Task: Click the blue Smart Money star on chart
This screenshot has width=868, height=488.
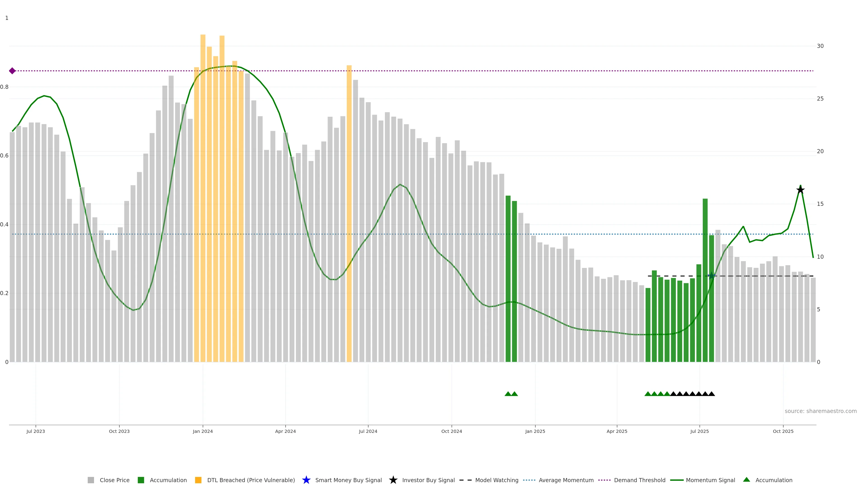Action: (711, 276)
